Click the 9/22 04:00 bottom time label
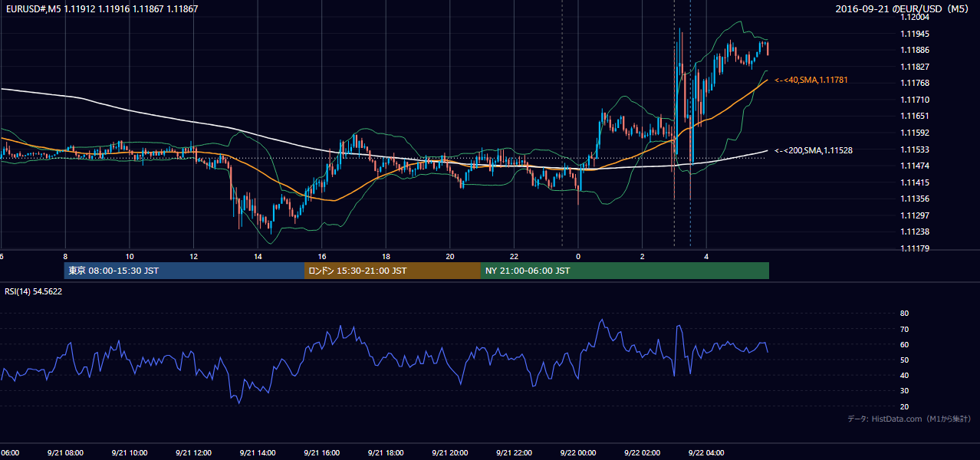This screenshot has width=980, height=460. tap(706, 453)
